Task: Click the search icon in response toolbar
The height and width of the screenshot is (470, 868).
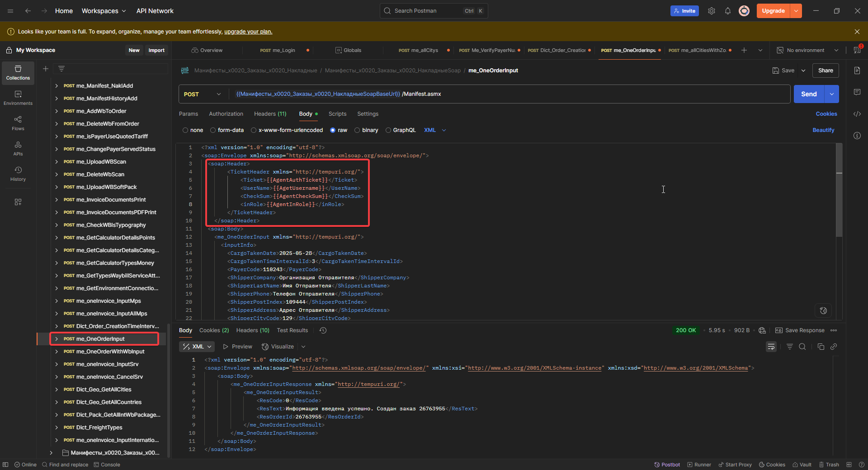Action: coord(802,347)
